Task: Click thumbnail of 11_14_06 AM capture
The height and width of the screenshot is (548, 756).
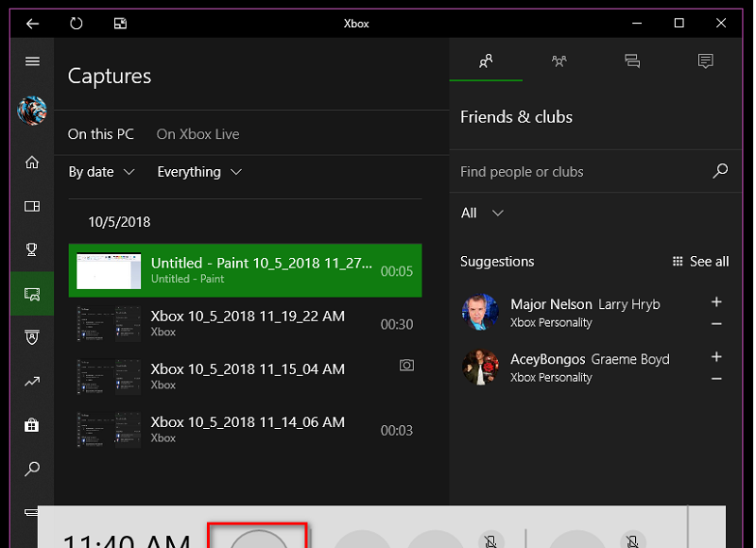Action: [x=109, y=430]
